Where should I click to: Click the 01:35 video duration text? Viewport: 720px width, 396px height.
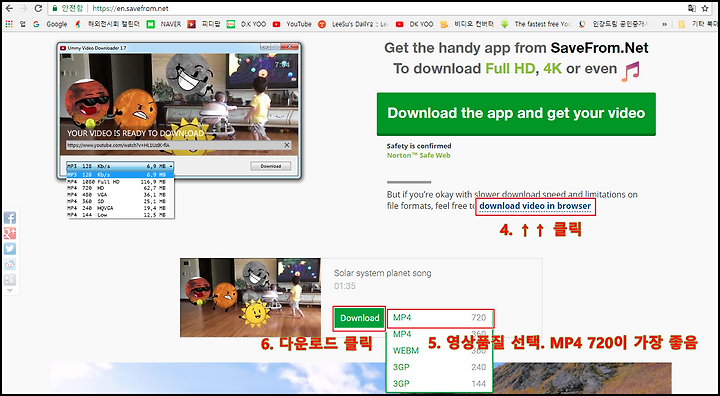click(344, 286)
